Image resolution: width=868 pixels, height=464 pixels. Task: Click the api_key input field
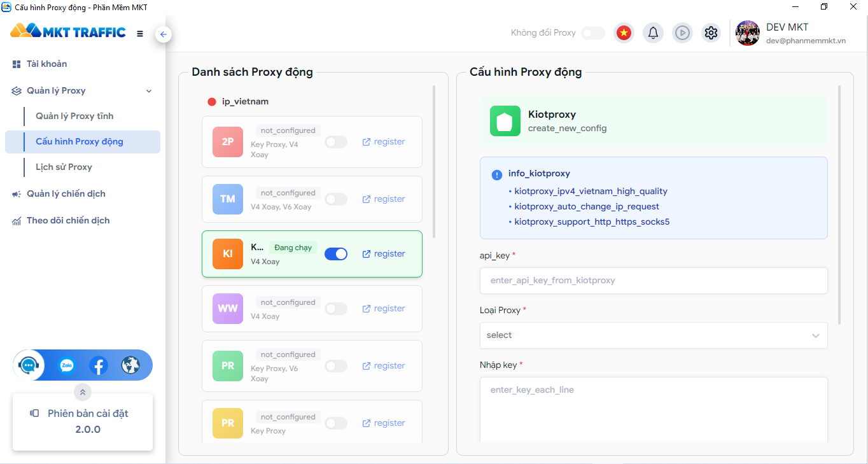pyautogui.click(x=654, y=281)
